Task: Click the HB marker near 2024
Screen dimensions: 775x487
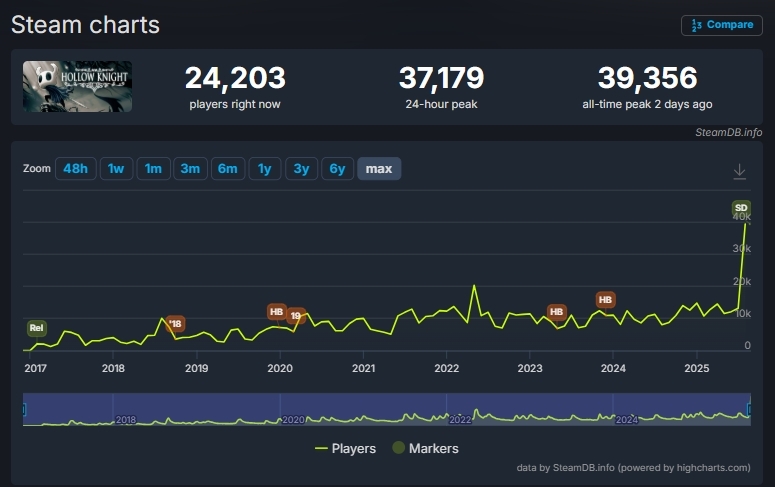Action: tap(605, 300)
